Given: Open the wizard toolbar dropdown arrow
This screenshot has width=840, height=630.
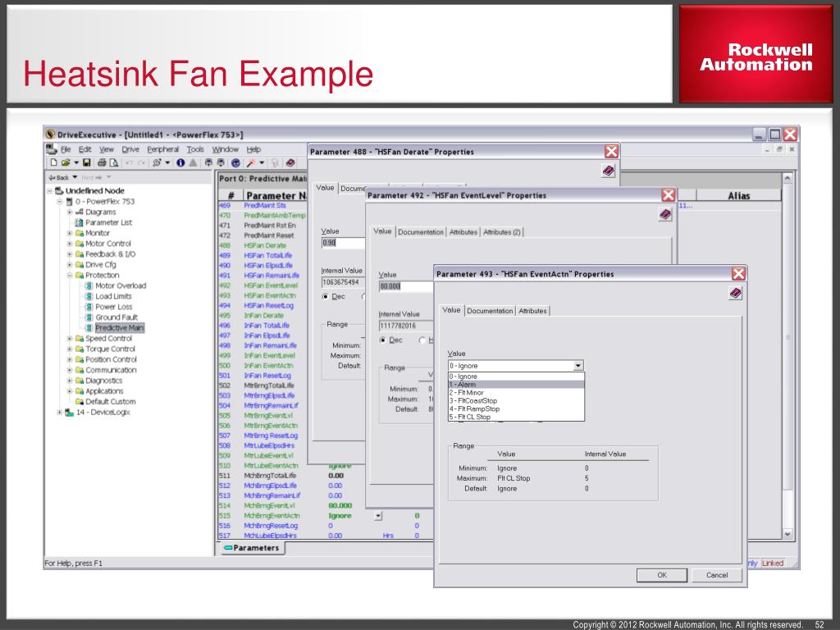Looking at the screenshot, I should [x=262, y=162].
